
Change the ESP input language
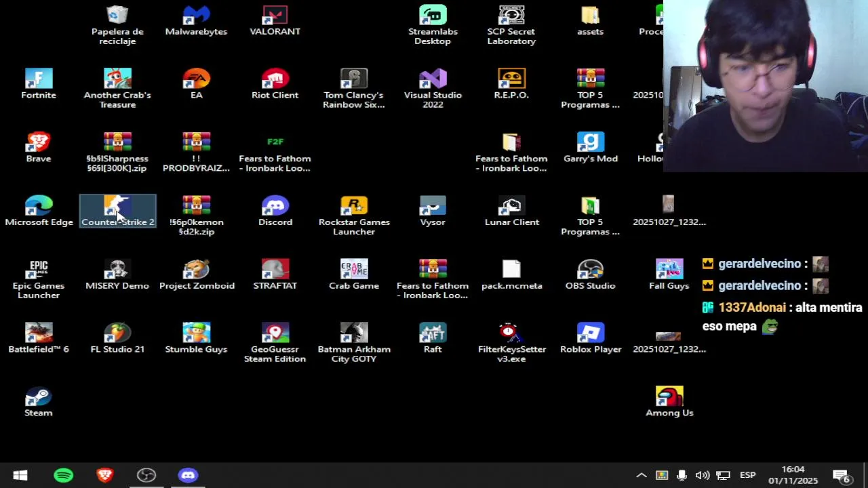tap(747, 475)
